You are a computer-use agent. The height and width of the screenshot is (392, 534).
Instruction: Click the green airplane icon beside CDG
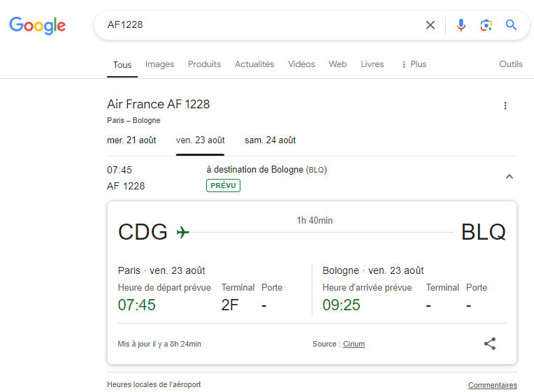point(183,232)
